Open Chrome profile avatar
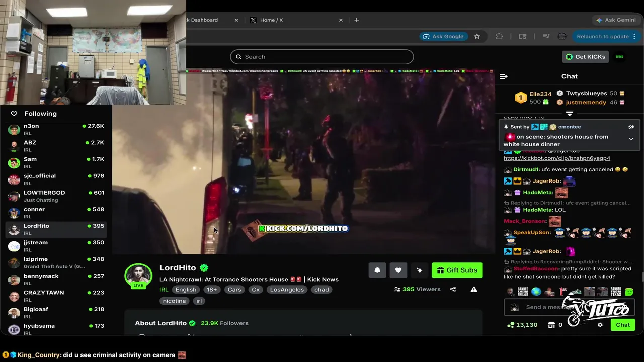644x362 pixels. 562,36
